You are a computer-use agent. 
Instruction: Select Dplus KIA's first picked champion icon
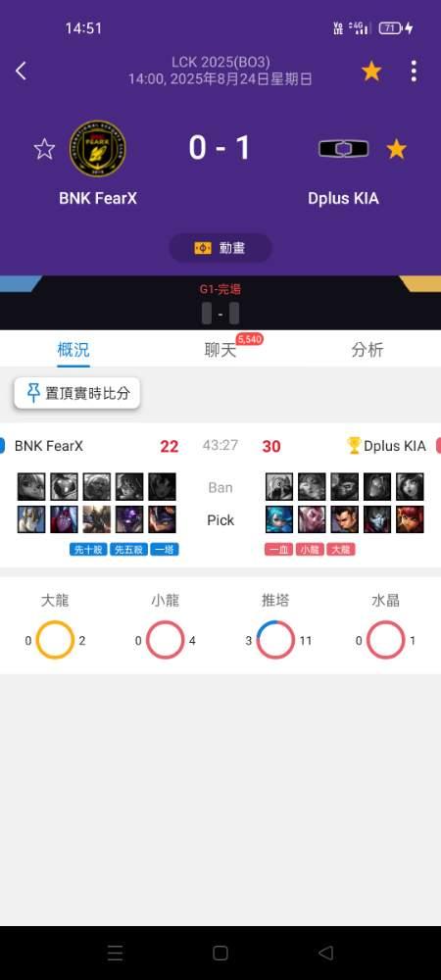click(x=279, y=519)
